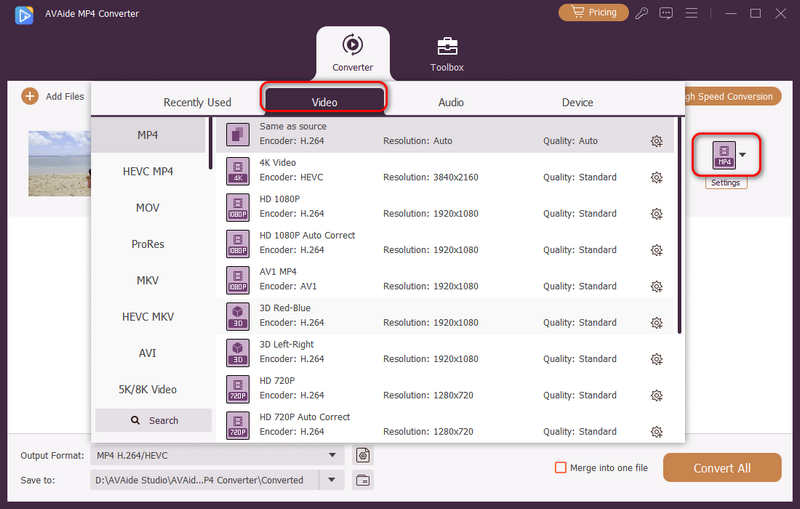Viewport: 800px width, 509px height.
Task: Click gear icon for AV1 MP4 preset
Action: tap(656, 287)
